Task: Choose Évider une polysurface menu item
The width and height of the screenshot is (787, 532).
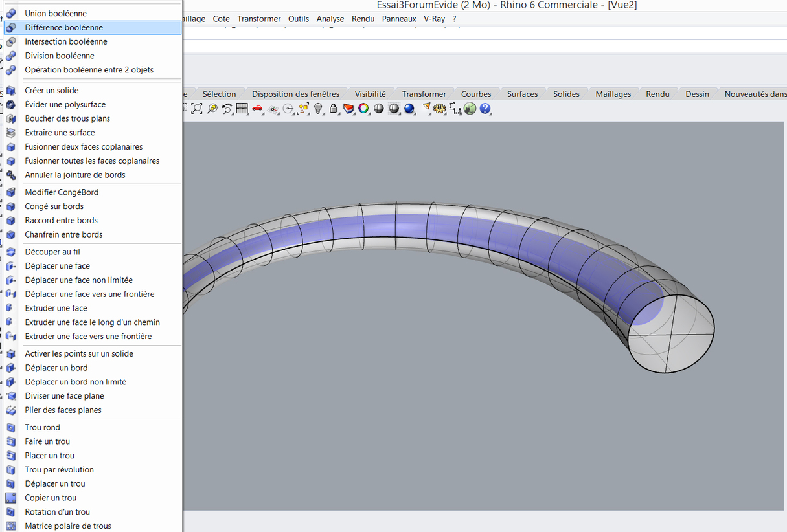Action: coord(65,105)
